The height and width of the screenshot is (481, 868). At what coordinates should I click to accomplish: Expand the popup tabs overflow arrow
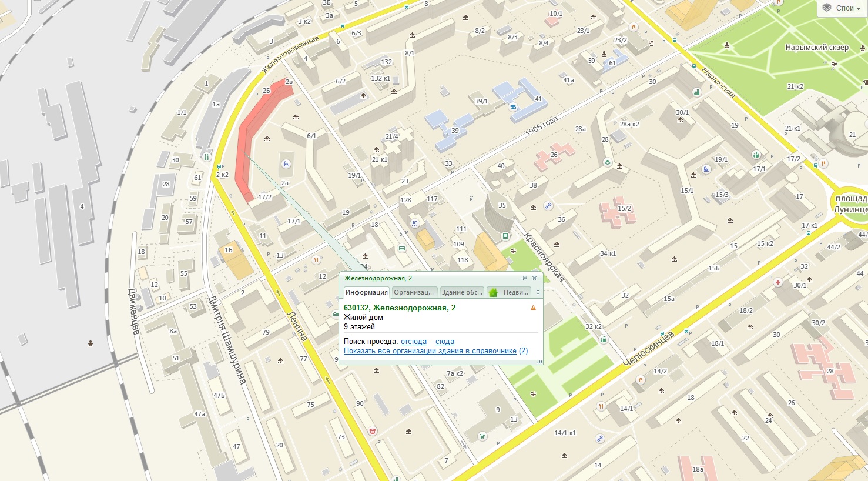[537, 292]
